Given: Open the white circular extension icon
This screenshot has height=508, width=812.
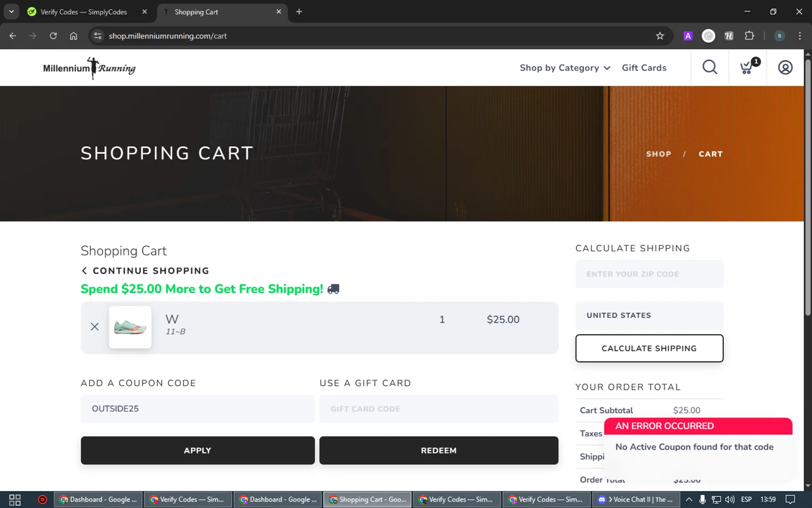Looking at the screenshot, I should [x=708, y=36].
